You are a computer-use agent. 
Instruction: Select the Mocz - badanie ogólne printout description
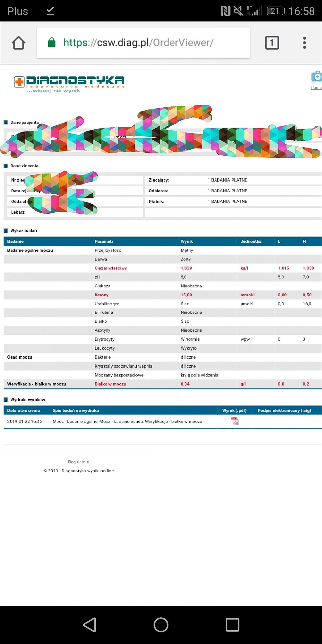(x=127, y=422)
